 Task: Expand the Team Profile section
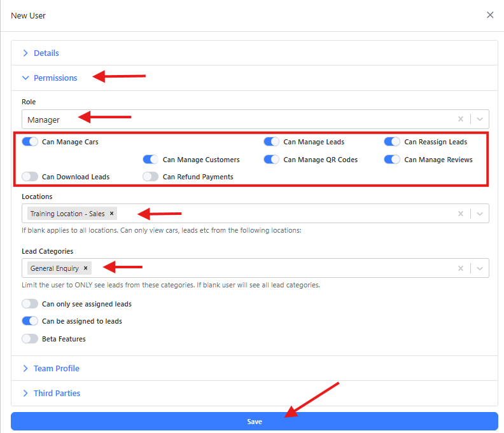point(56,369)
